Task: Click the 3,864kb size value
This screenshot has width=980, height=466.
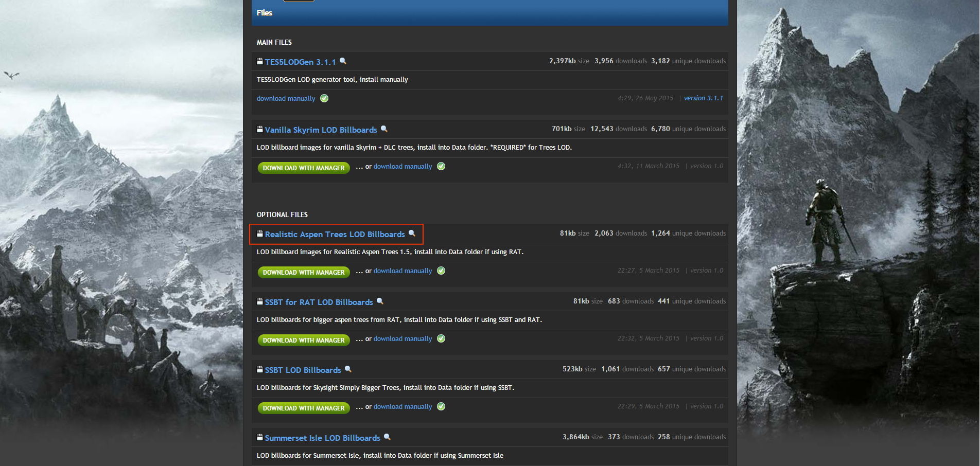Action: (576, 437)
